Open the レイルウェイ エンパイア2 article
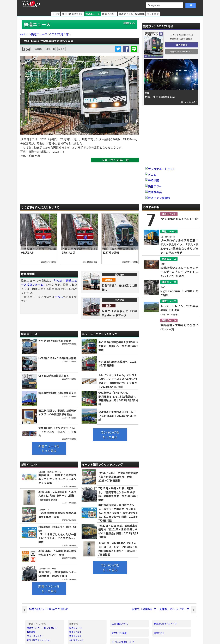The image size is (220, 644). coord(179,272)
